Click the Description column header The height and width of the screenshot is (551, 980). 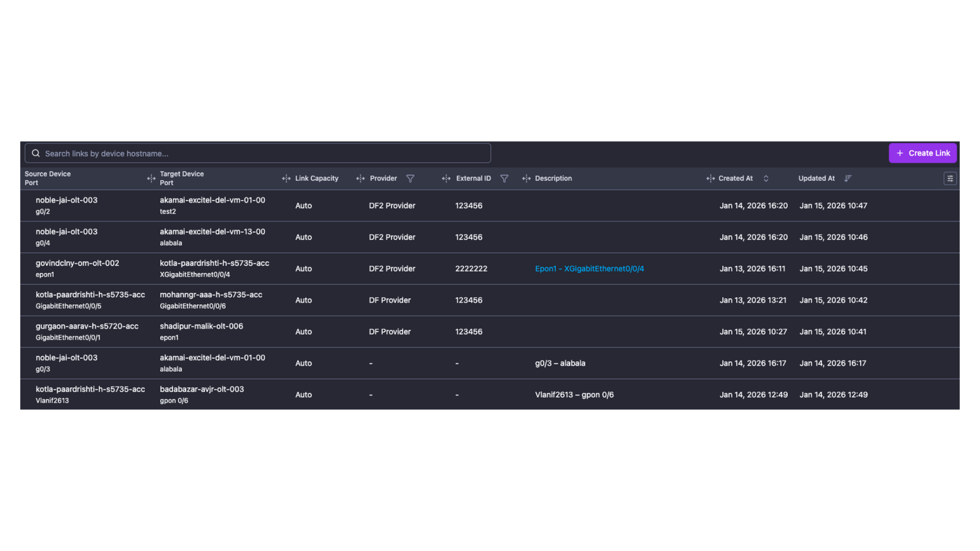pyautogui.click(x=553, y=178)
